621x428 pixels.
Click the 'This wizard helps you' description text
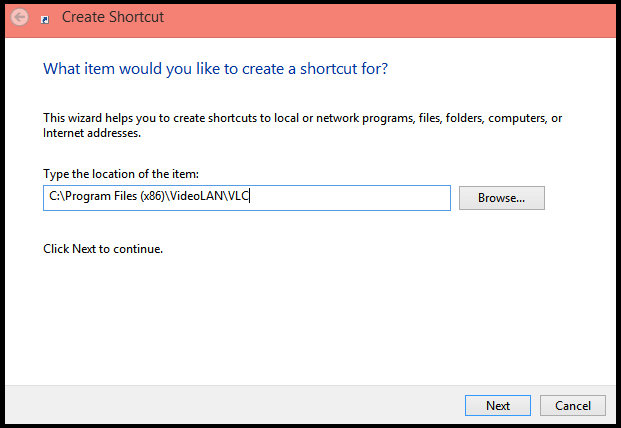point(303,125)
